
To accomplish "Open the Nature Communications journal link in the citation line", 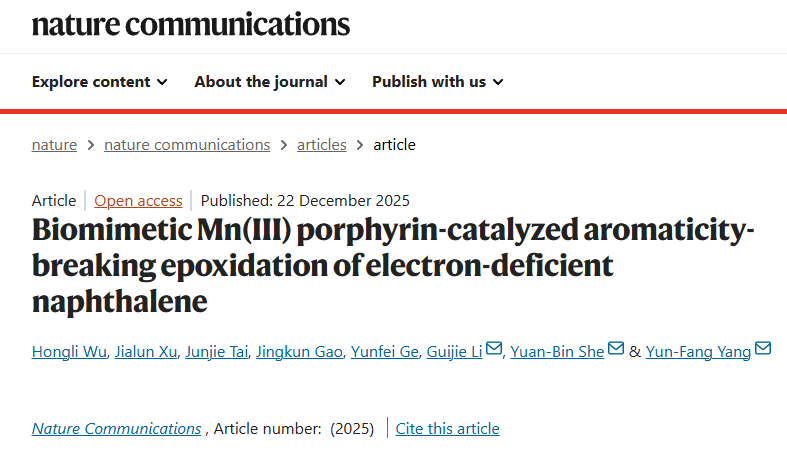I will 116,429.
